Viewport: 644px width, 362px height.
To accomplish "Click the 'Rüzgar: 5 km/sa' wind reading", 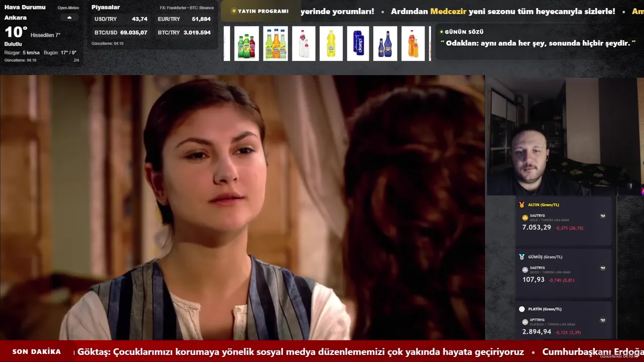I will pos(22,53).
